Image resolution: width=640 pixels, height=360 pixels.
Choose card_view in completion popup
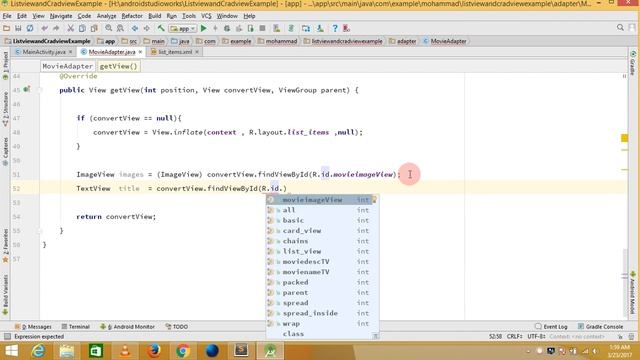tap(322, 231)
